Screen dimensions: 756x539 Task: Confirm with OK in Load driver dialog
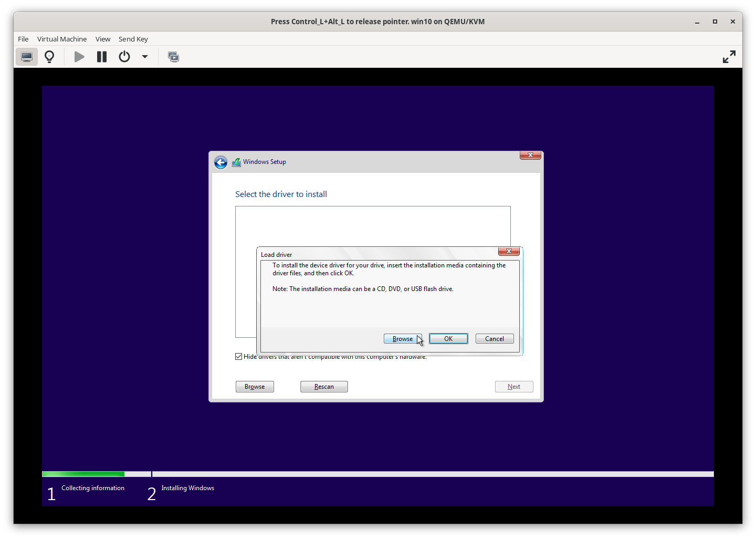click(448, 339)
